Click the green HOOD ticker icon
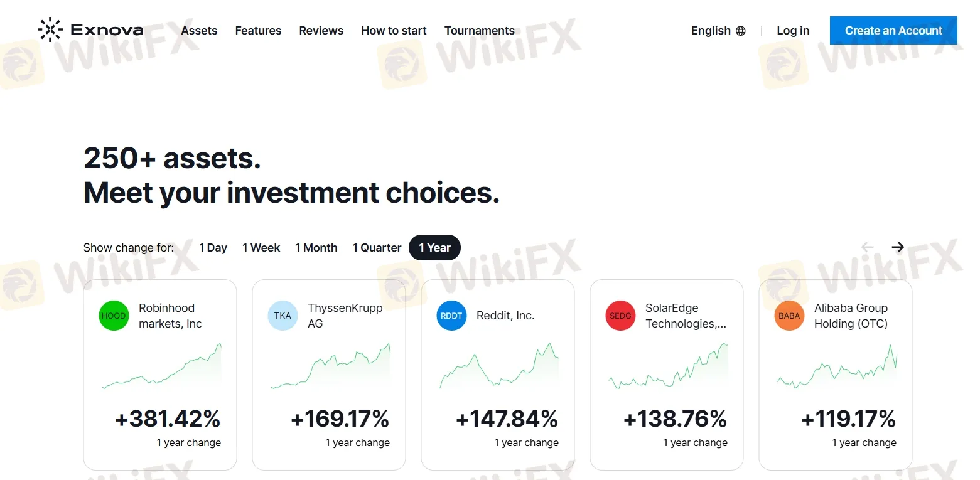Viewport: 980px width, 480px height. tap(114, 316)
